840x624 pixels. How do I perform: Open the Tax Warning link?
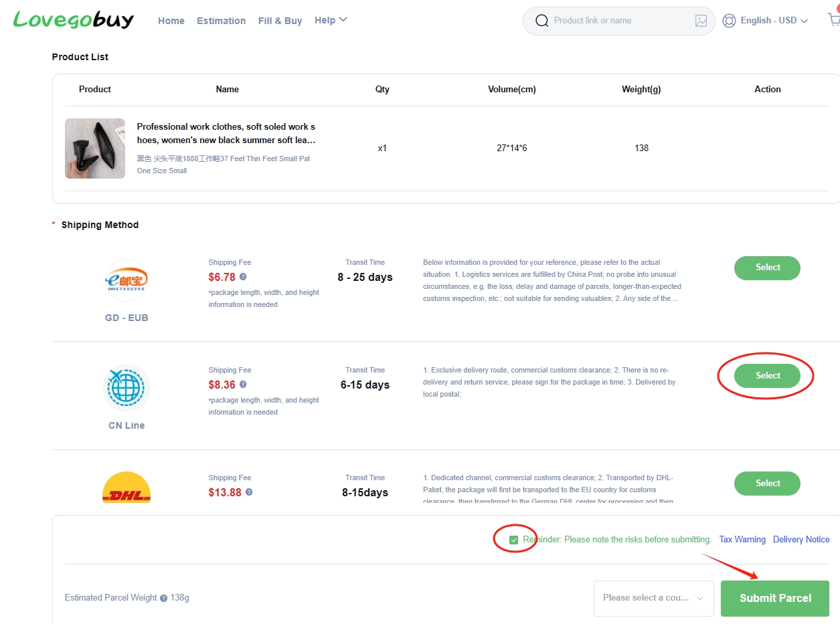(742, 540)
